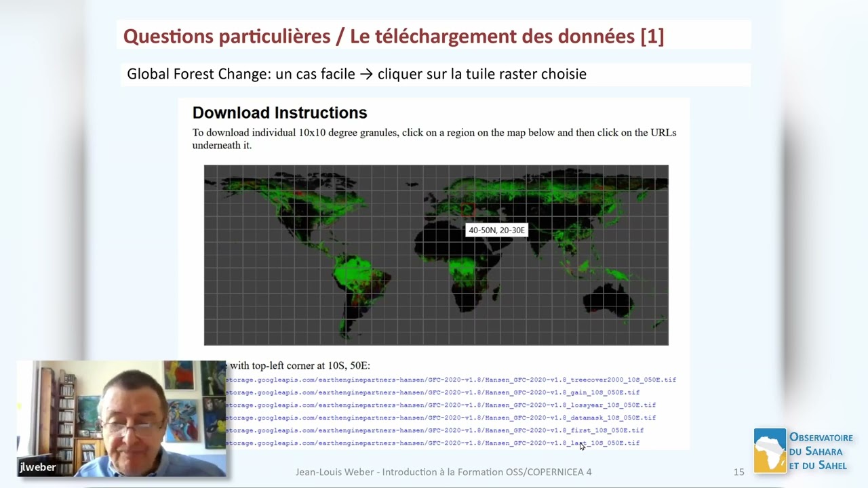Image resolution: width=868 pixels, height=488 pixels.
Task: Open the lossyear_10S_050E.tif download link
Action: [x=441, y=405]
